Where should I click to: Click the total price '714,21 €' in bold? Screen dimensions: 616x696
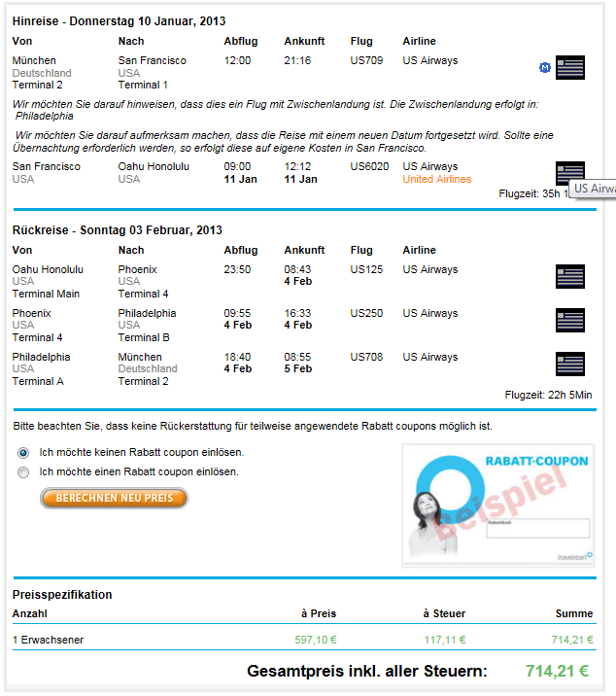(557, 671)
